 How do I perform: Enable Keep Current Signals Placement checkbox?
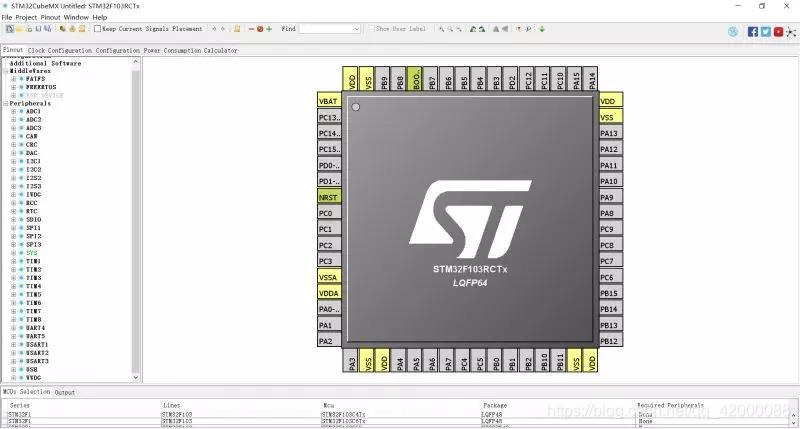97,29
